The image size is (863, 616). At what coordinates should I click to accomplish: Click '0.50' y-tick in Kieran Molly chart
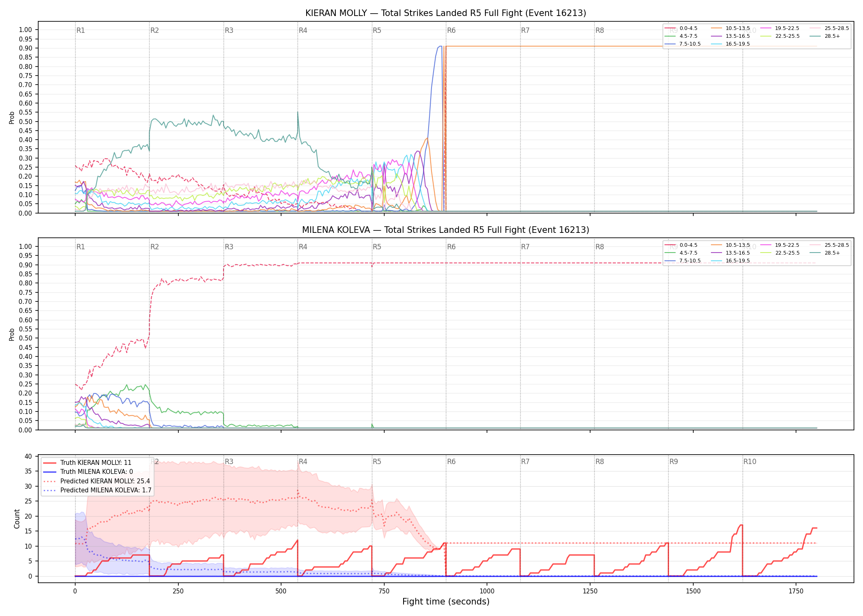coord(25,122)
